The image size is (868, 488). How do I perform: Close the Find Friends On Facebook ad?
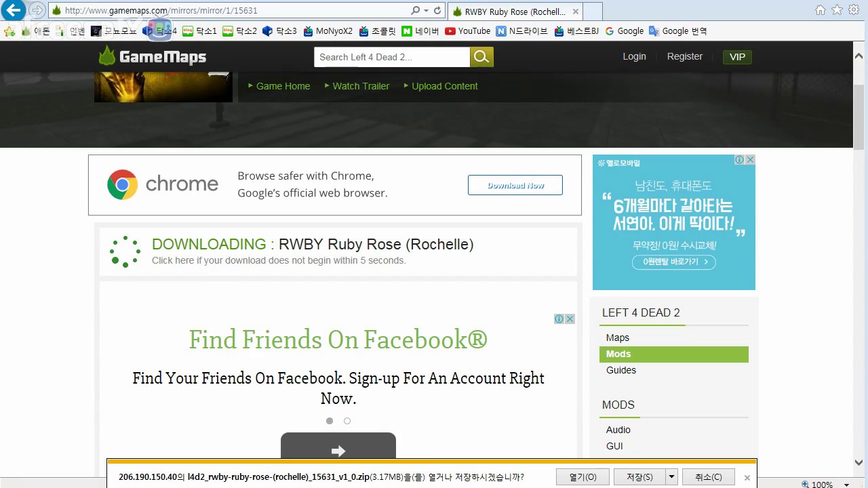click(570, 319)
